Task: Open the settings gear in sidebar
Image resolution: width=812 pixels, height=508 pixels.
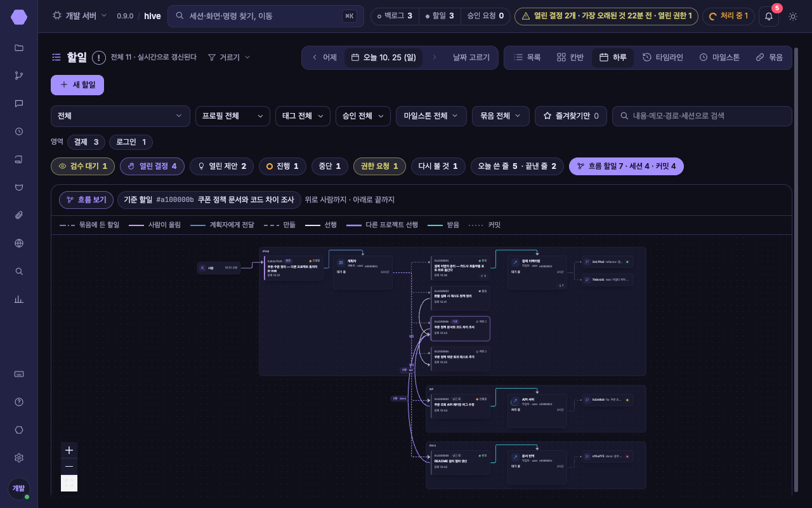Action: pos(19,458)
